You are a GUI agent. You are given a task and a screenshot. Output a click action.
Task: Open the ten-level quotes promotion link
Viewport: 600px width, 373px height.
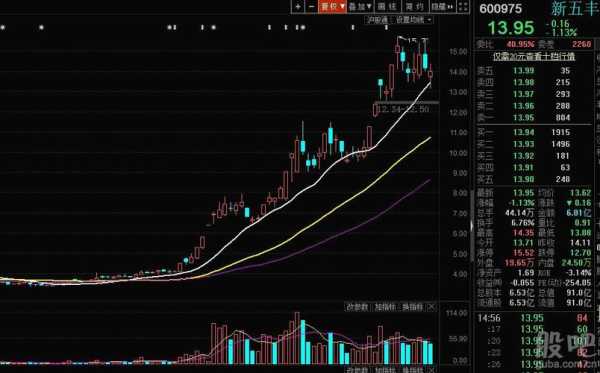pyautogui.click(x=534, y=57)
